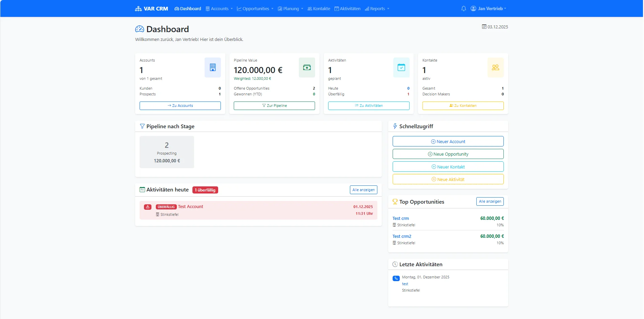Select the blue Accounts building icon
Viewport: 644px width, 319px height.
212,67
